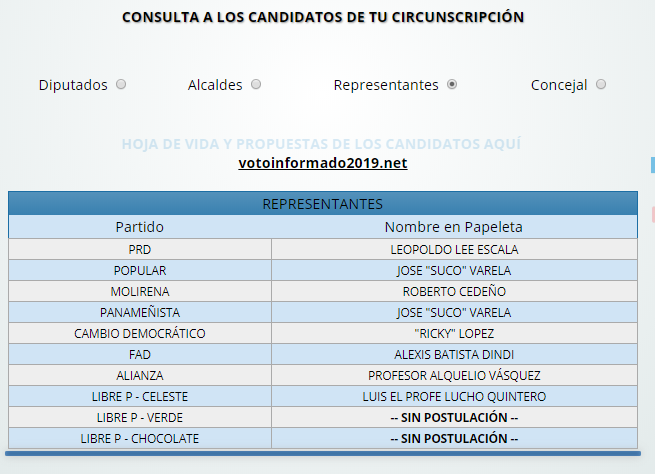Click the POPULAR party cell
Viewport: 655px width, 474px height.
click(x=140, y=271)
